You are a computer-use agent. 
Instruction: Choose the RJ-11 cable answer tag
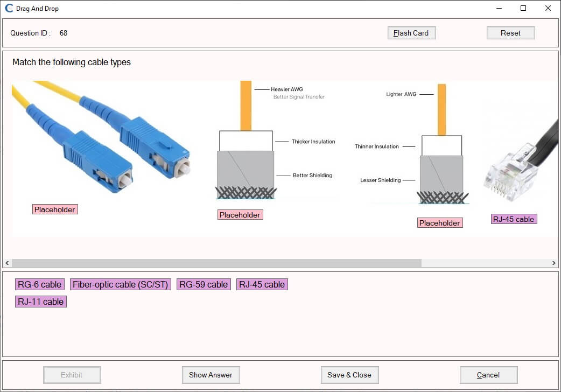click(x=41, y=302)
